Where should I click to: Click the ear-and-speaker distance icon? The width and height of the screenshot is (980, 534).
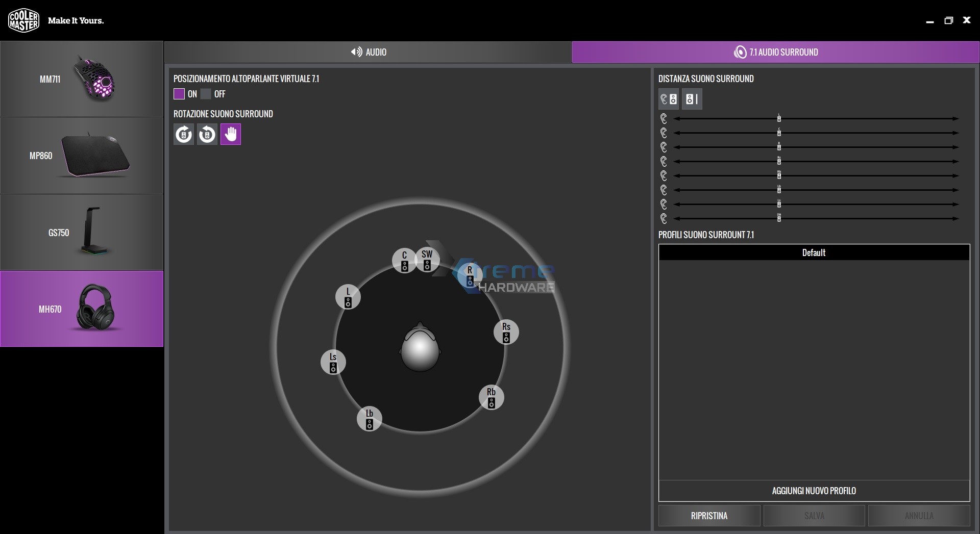[x=669, y=99]
